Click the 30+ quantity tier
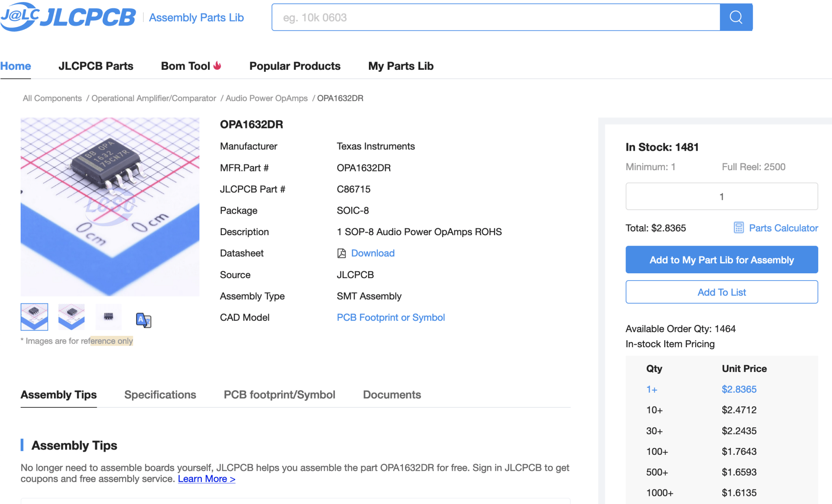832x504 pixels. (x=654, y=431)
